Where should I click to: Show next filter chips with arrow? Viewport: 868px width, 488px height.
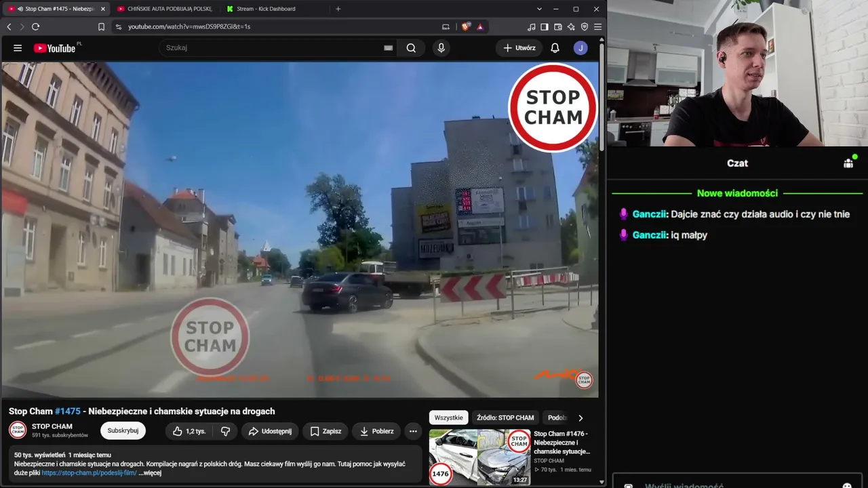[580, 418]
